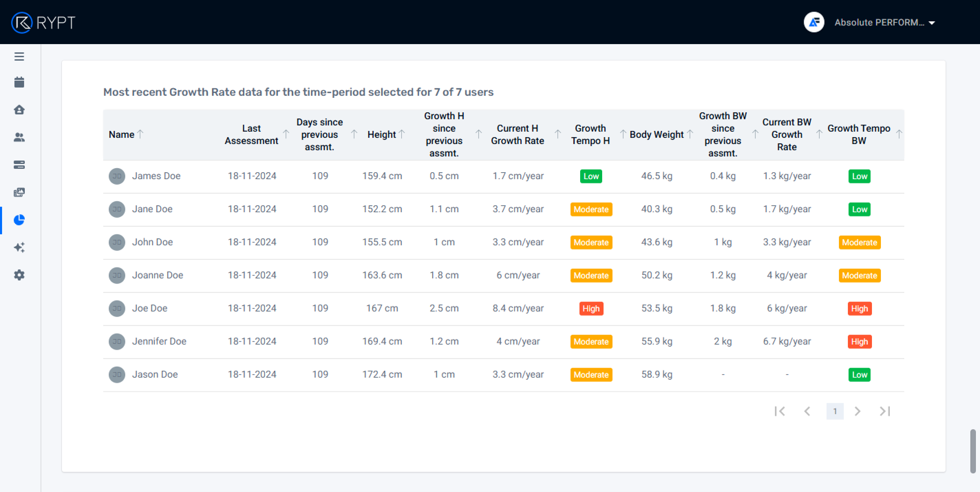The height and width of the screenshot is (492, 980).
Task: Open the users group sidebar icon
Action: (x=19, y=137)
